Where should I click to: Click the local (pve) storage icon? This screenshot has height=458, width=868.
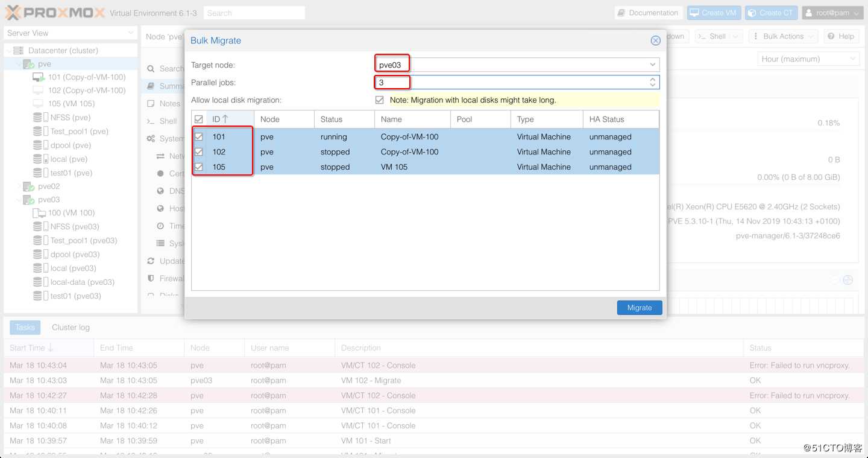(x=39, y=159)
